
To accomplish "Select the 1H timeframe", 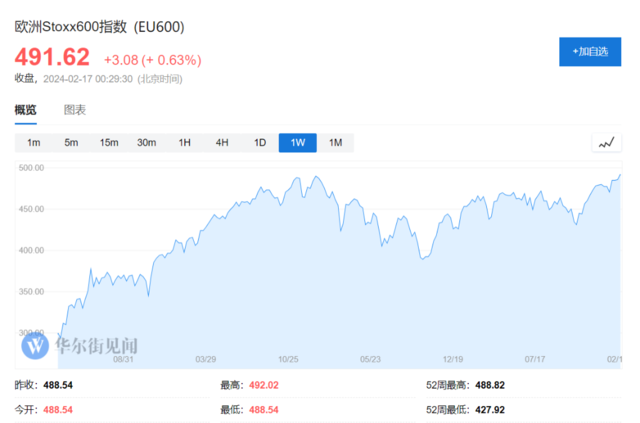I will point(184,143).
